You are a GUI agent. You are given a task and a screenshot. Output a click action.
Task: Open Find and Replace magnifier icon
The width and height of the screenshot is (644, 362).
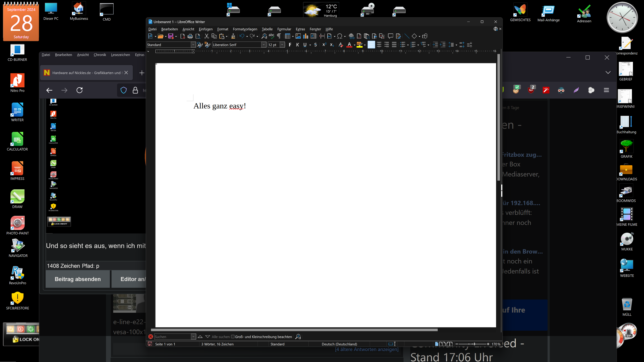click(x=264, y=37)
